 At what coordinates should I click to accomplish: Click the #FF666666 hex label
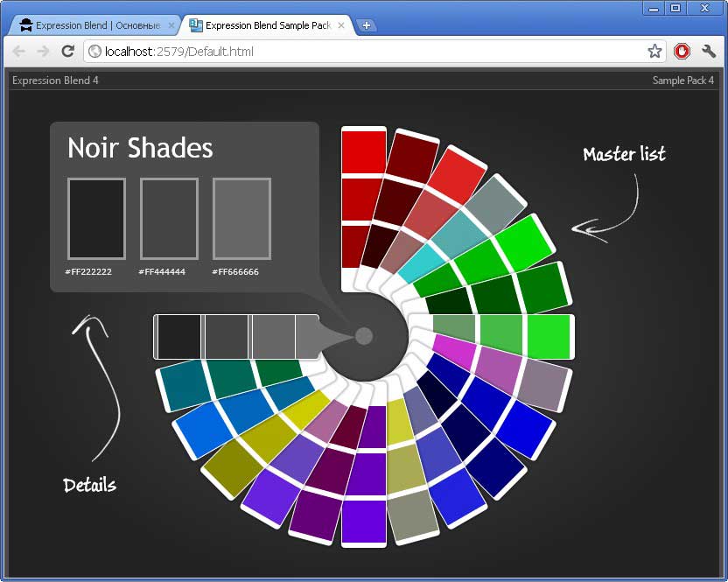pos(234,271)
